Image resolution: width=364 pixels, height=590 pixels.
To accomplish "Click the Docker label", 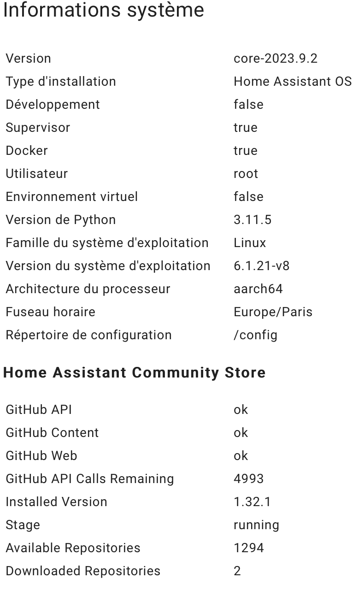I will click(27, 151).
